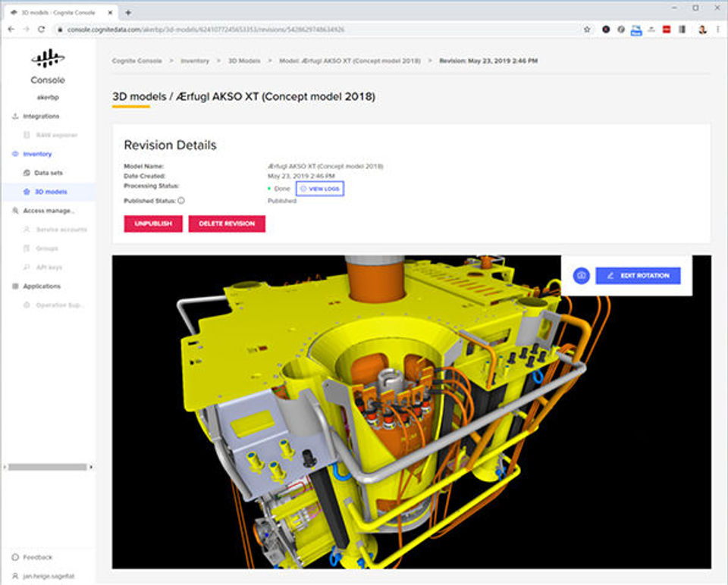Open Groups sidebar item
Screen dimensions: 728x585
47,249
